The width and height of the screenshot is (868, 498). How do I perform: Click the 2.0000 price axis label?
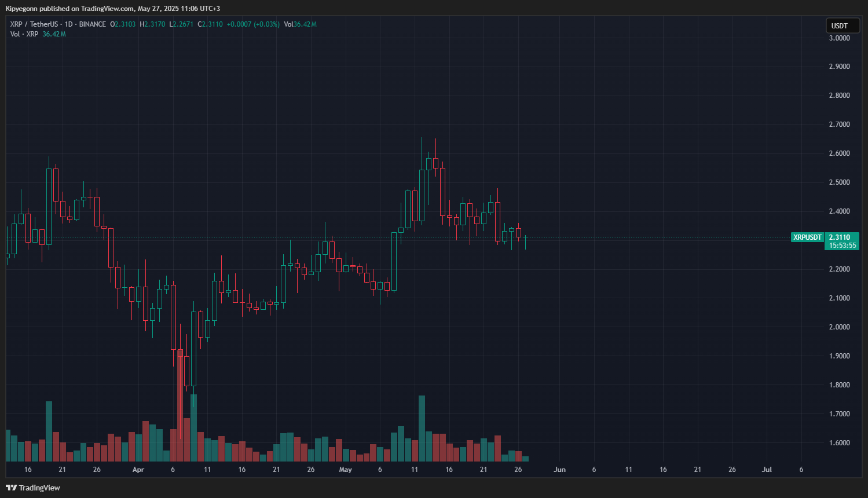(x=839, y=327)
